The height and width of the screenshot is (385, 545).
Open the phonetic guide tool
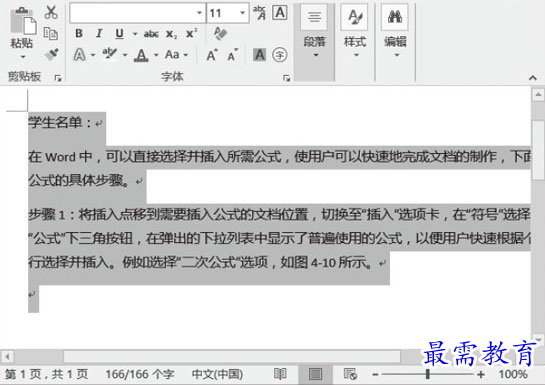pos(260,13)
